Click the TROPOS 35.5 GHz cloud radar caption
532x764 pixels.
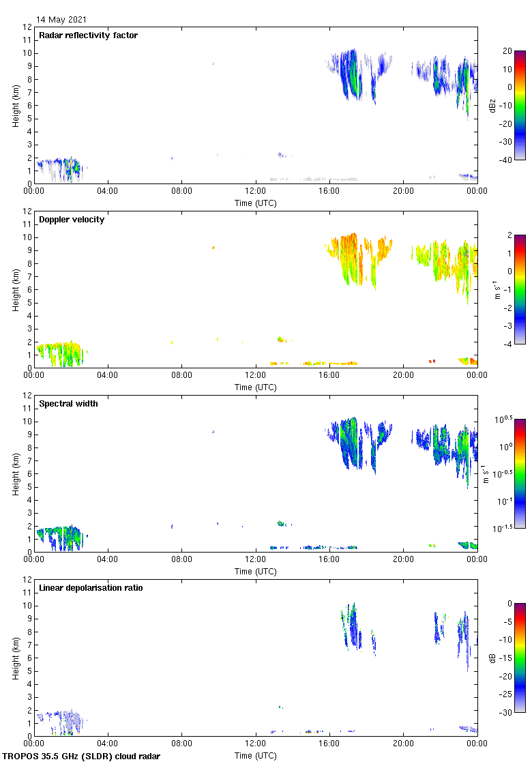click(82, 756)
